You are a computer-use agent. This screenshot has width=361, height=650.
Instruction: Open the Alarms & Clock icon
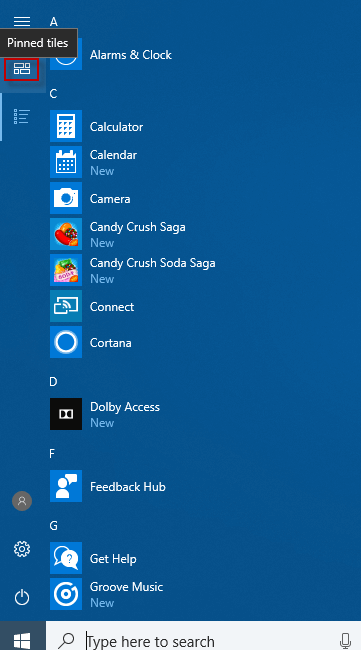point(66,54)
